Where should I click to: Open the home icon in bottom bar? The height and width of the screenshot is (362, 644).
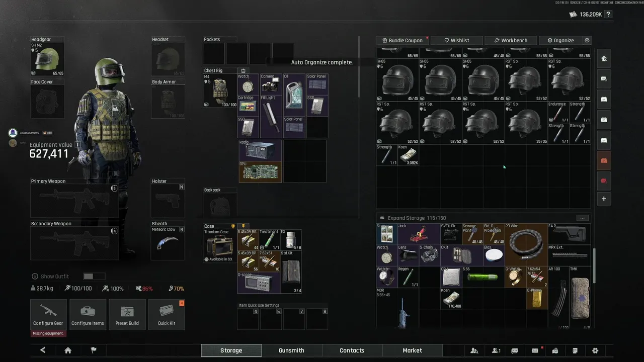click(x=68, y=350)
